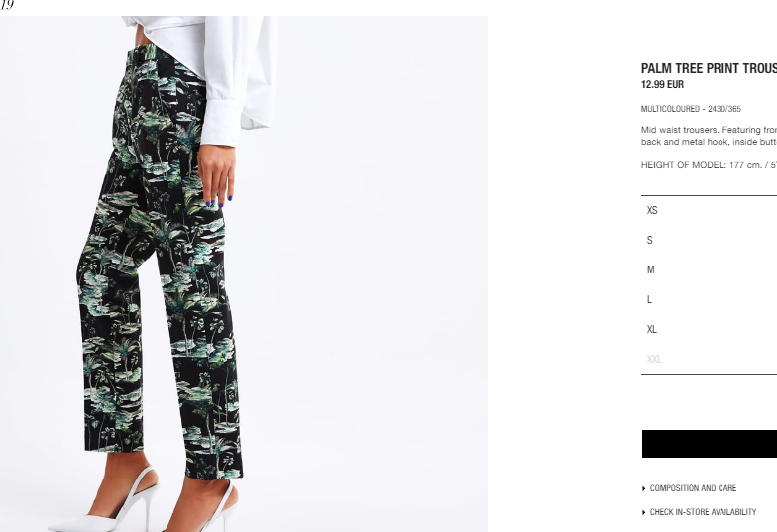The height and width of the screenshot is (532, 777).
Task: Open the palm tree trousers product photo
Action: tap(244, 273)
